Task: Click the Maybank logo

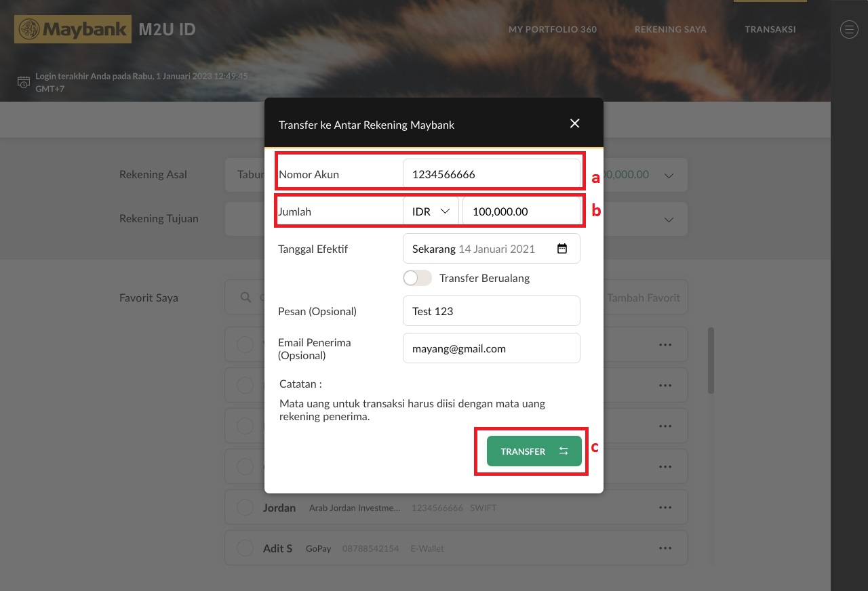Action: [x=73, y=30]
